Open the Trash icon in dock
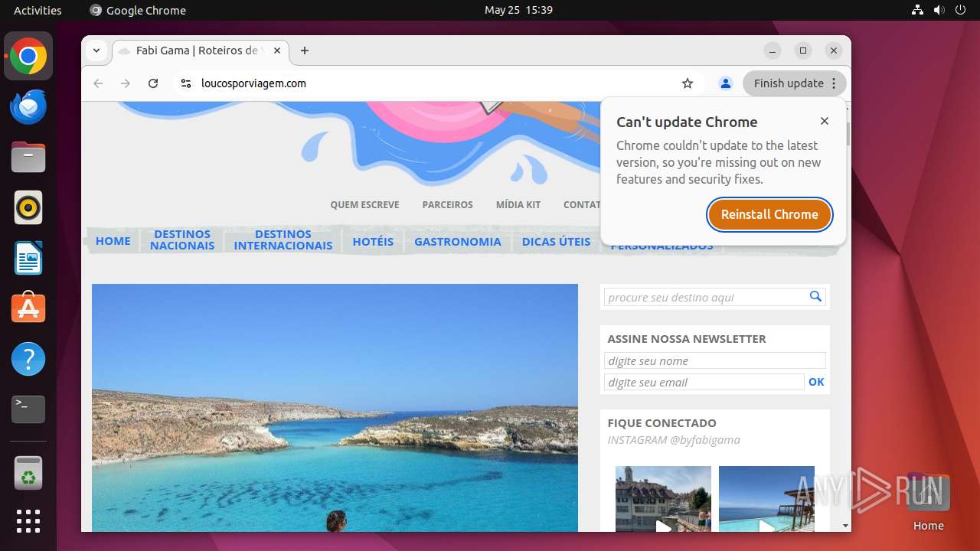The image size is (980, 551). coord(28,473)
